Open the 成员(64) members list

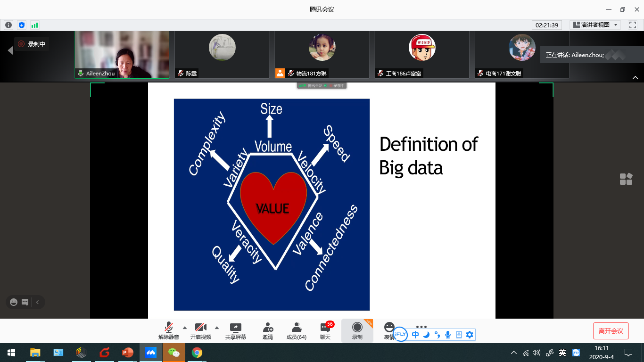297,330
